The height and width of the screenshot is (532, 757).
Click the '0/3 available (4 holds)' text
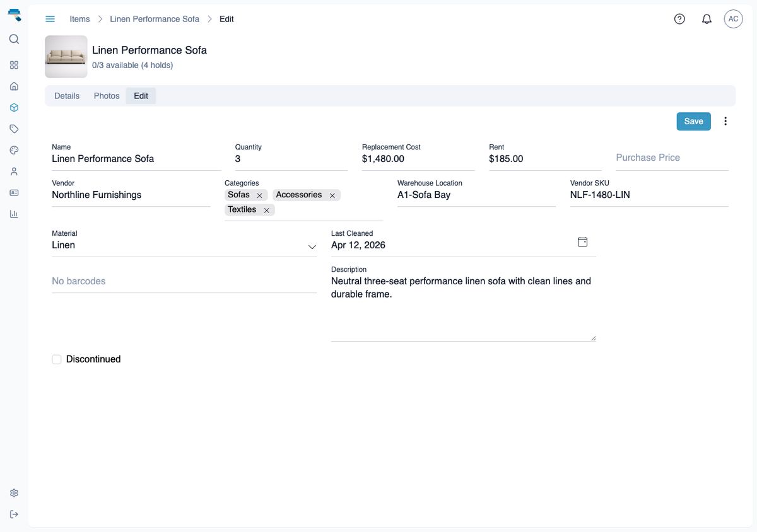tap(132, 65)
